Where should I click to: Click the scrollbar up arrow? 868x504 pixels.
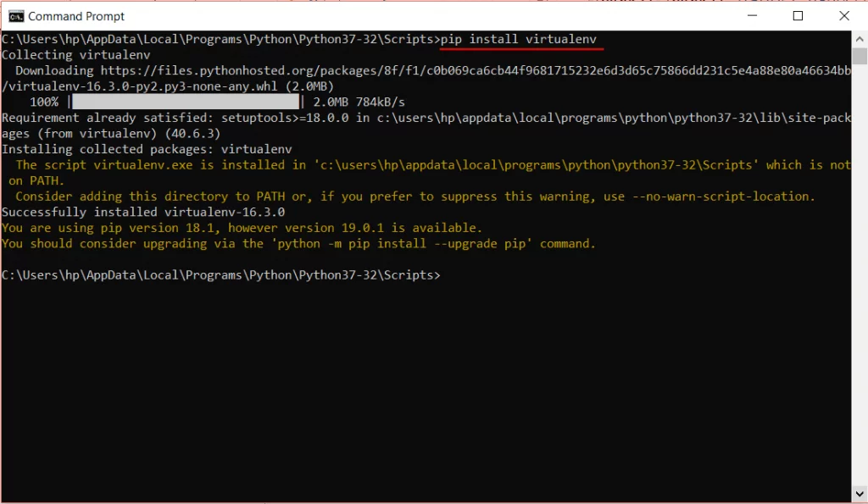pyautogui.click(x=860, y=39)
